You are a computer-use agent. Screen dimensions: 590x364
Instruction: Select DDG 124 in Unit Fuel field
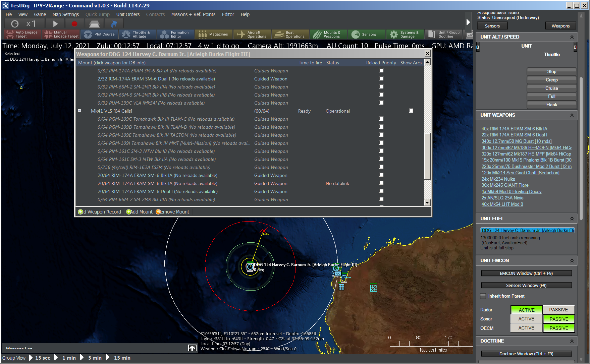pyautogui.click(x=528, y=230)
